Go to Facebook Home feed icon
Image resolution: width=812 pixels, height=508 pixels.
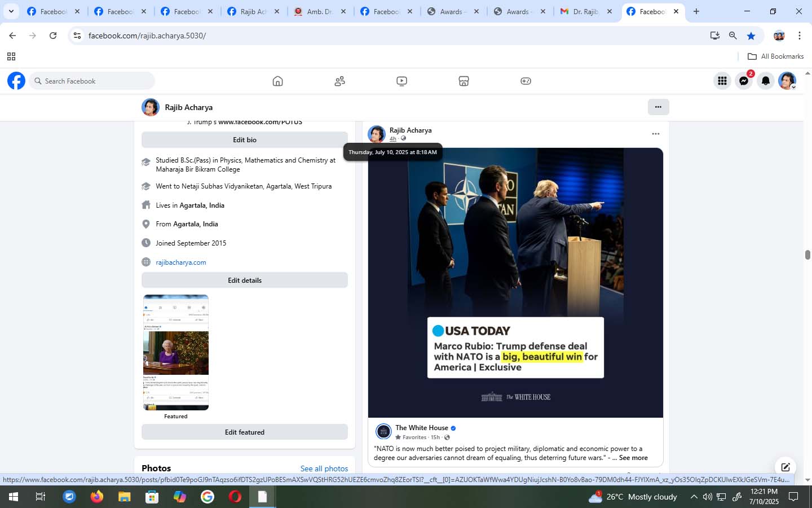click(x=277, y=81)
